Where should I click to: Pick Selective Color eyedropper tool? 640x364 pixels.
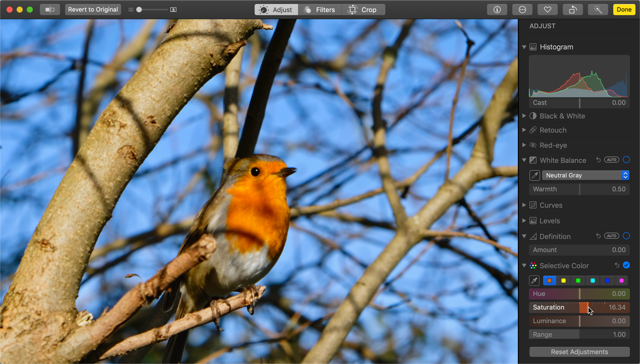pyautogui.click(x=534, y=281)
